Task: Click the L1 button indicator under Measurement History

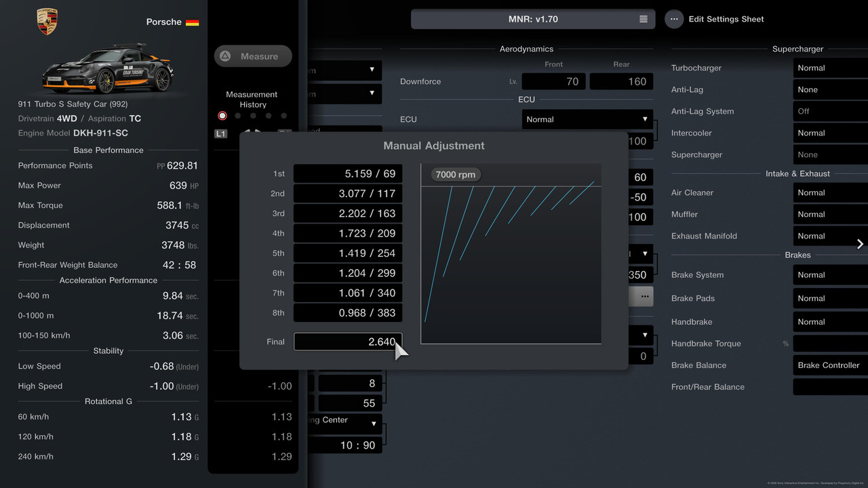Action: [x=221, y=134]
